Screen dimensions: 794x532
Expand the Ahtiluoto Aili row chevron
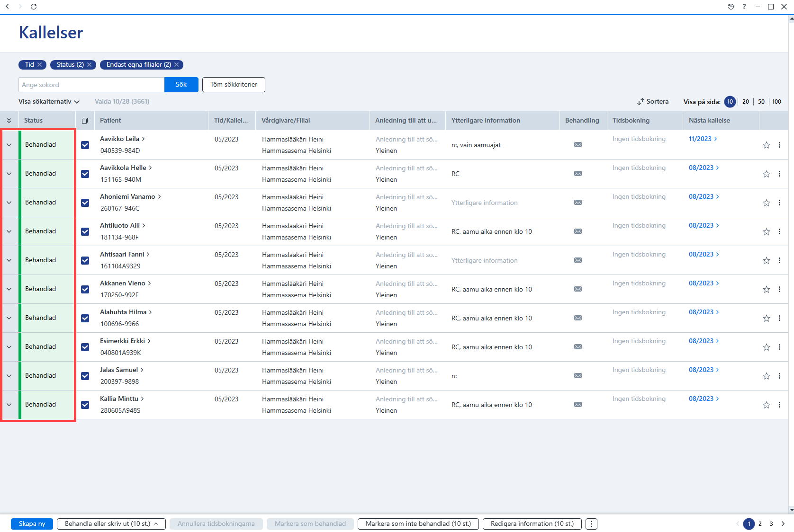pos(9,231)
